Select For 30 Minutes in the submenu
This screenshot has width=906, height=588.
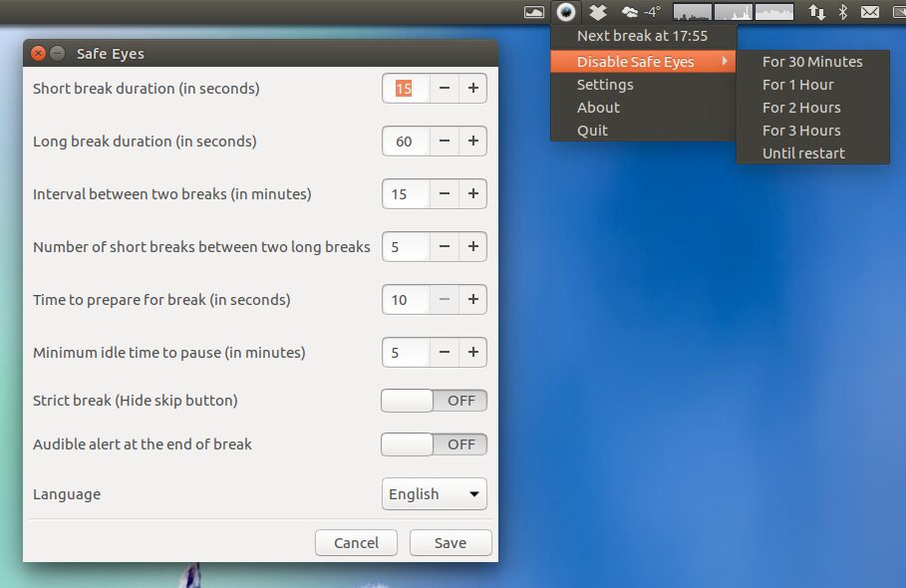click(x=812, y=62)
